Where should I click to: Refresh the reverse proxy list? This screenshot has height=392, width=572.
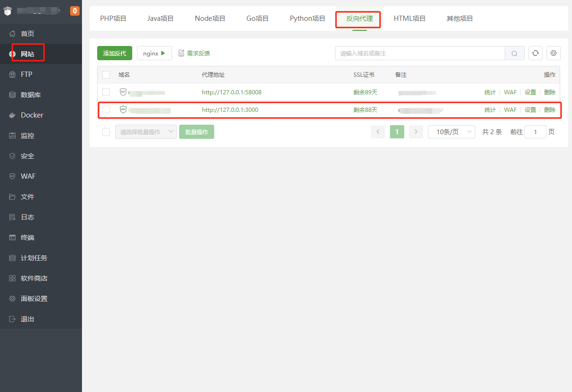coord(536,53)
